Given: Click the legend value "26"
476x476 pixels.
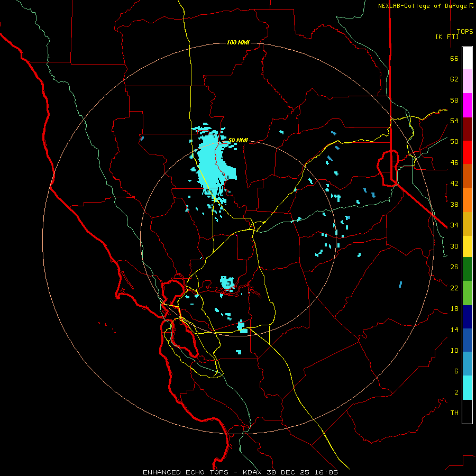Looking at the screenshot, I should (454, 267).
